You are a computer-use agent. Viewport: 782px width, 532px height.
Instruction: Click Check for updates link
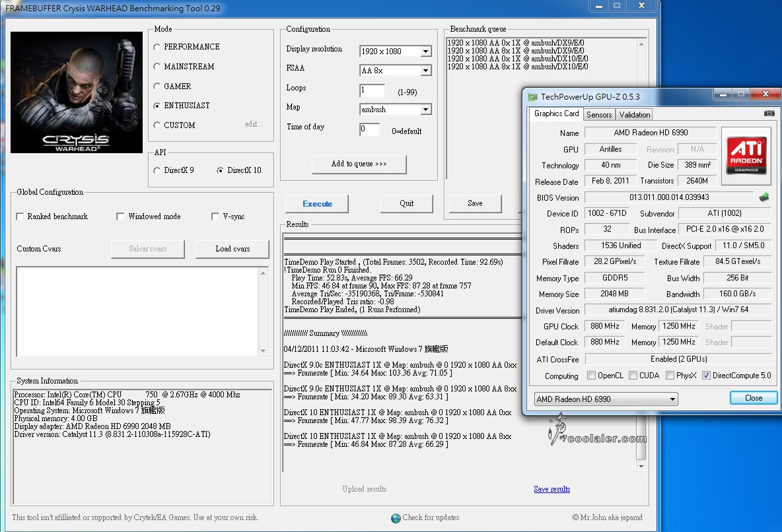(x=431, y=517)
